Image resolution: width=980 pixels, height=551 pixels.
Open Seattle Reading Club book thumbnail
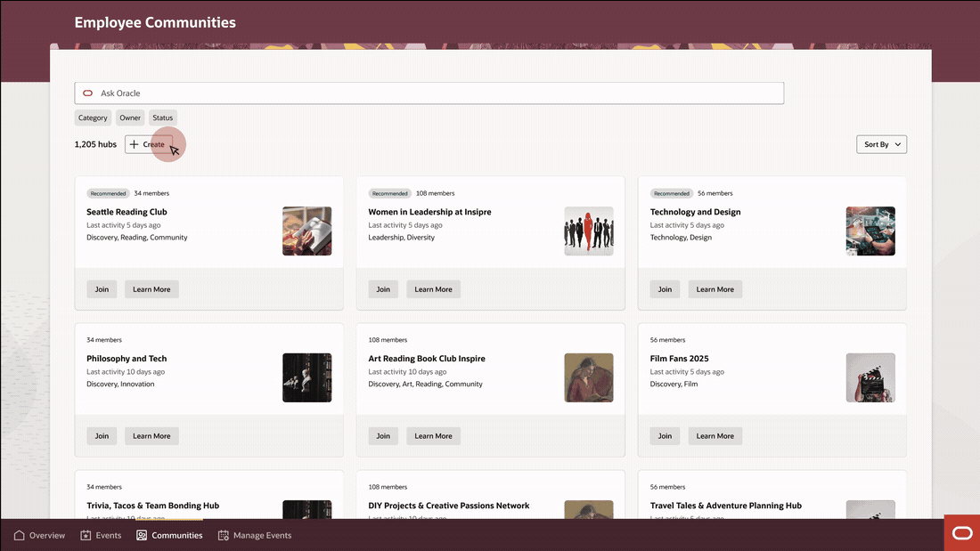(x=306, y=231)
